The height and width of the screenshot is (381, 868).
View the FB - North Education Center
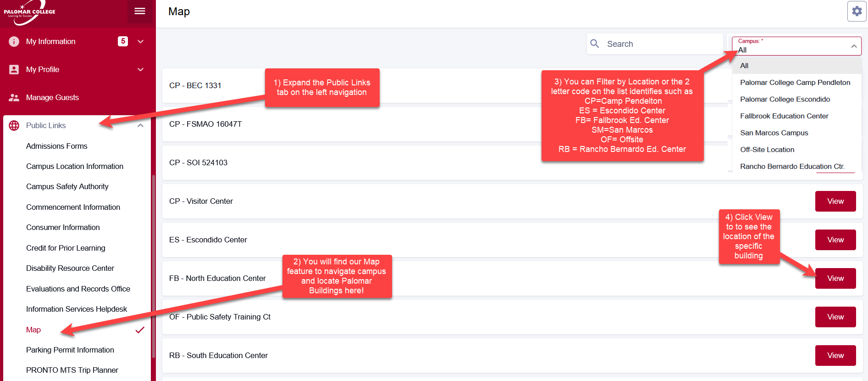[835, 278]
